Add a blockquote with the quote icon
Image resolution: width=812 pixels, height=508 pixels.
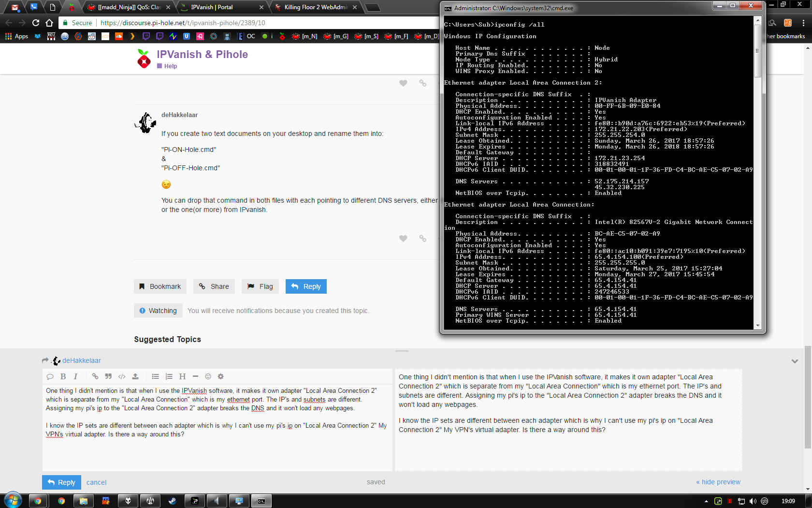coord(108,376)
